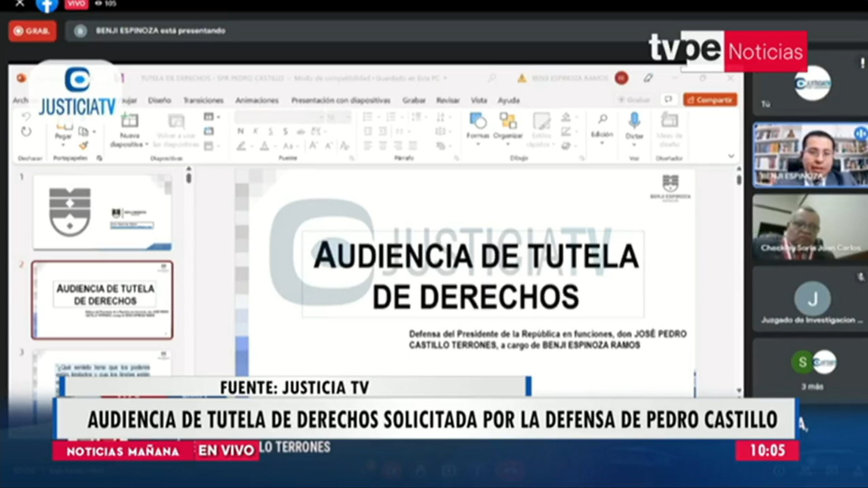
Task: Click the font color A button
Action: tap(264, 146)
